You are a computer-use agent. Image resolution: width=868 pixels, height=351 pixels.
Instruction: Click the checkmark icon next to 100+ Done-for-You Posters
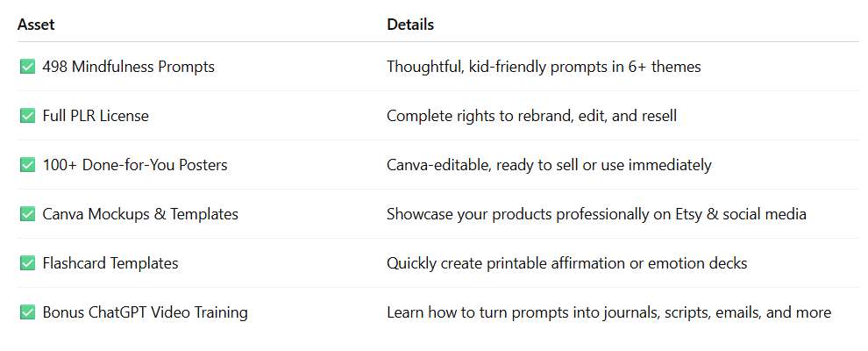27,165
